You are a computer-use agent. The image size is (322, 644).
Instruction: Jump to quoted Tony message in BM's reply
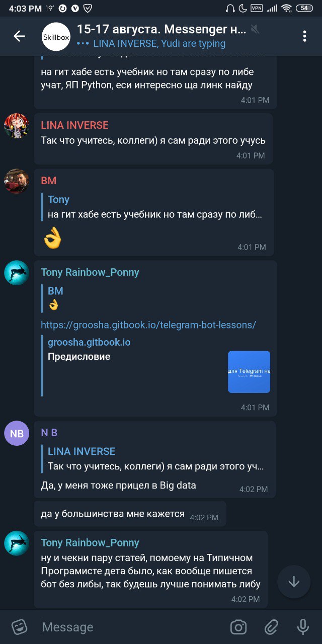[154, 207]
